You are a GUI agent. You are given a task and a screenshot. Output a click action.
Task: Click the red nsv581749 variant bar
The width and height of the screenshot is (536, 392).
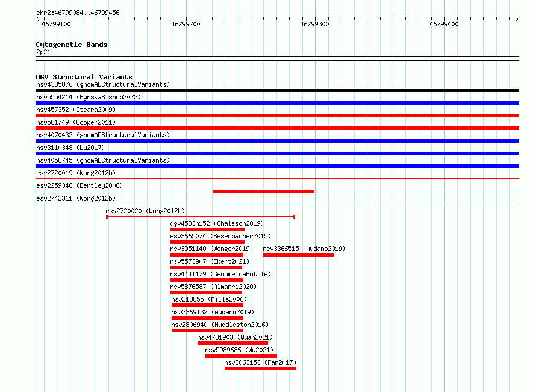tap(277, 128)
